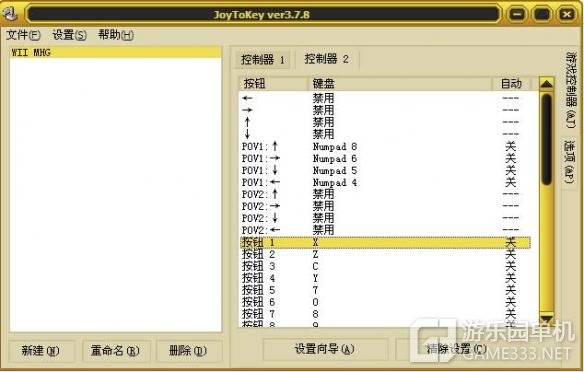Select the POV2: → row
Screen dimensions: 584x372
click(x=385, y=206)
